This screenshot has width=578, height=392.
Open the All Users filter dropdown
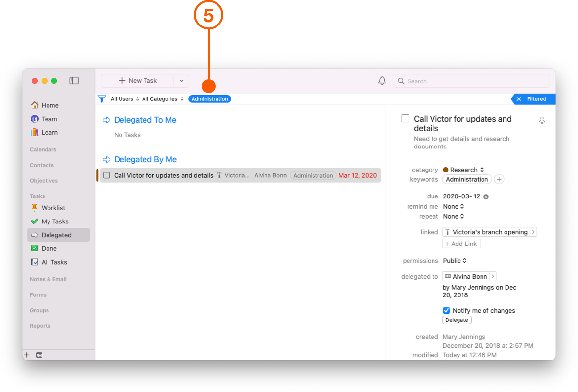click(124, 99)
